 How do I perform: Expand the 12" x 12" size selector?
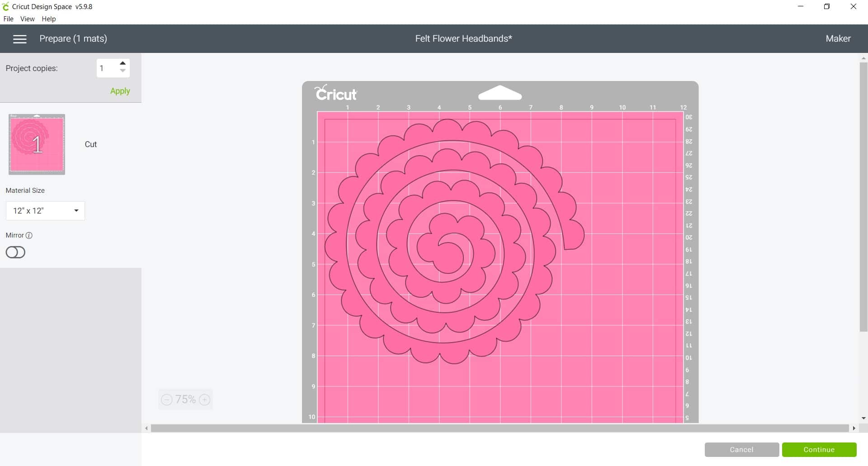tap(45, 210)
